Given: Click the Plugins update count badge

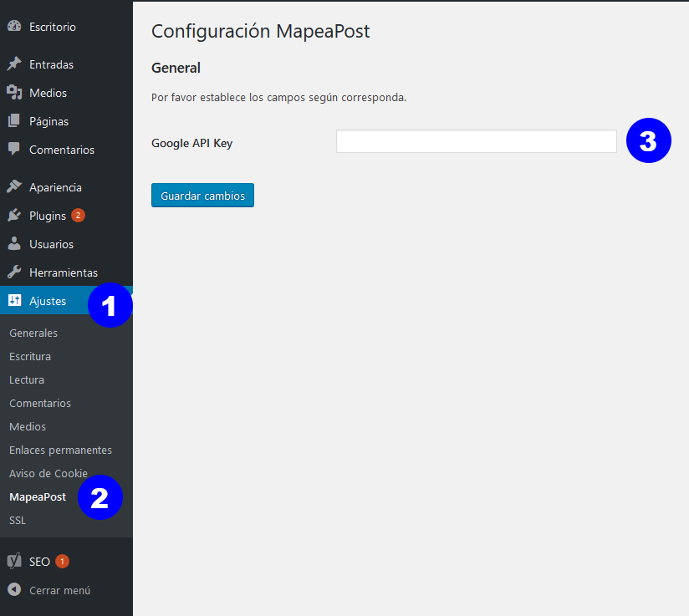Looking at the screenshot, I should tap(79, 216).
